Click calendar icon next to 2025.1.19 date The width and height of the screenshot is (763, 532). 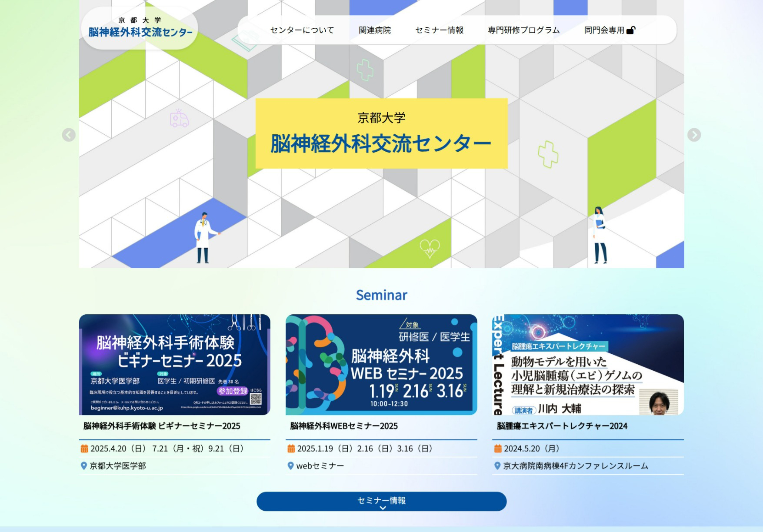tap(291, 449)
